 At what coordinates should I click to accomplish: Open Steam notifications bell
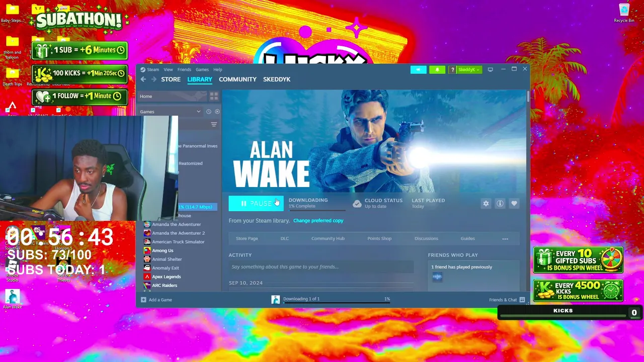(x=437, y=70)
